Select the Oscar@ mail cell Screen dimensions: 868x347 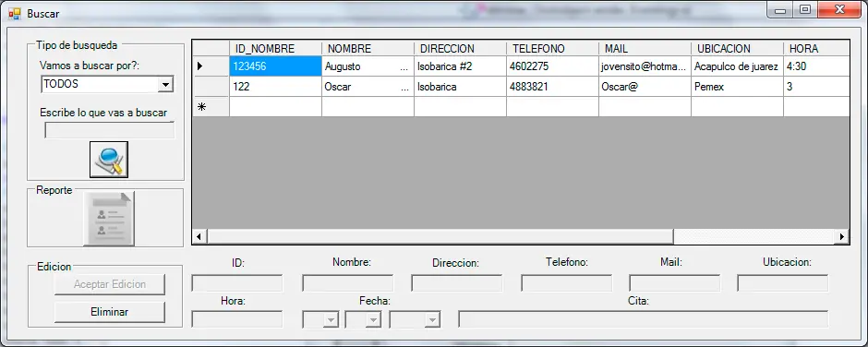(x=645, y=87)
